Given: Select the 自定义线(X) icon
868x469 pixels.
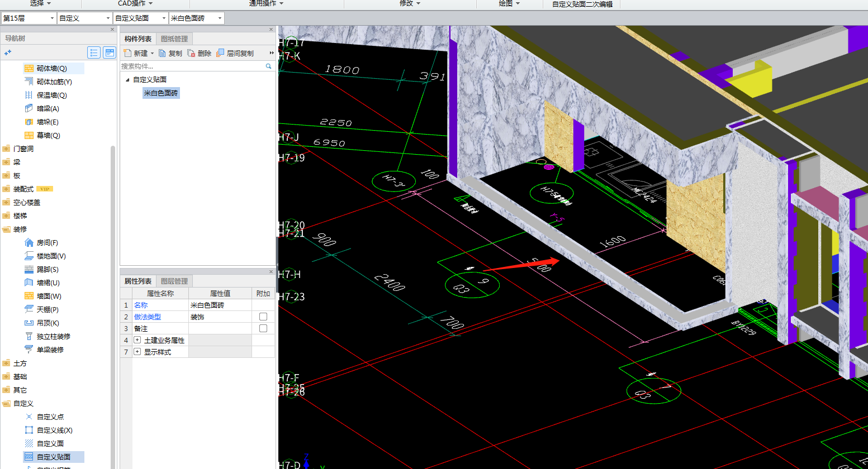Looking at the screenshot, I should click(29, 430).
